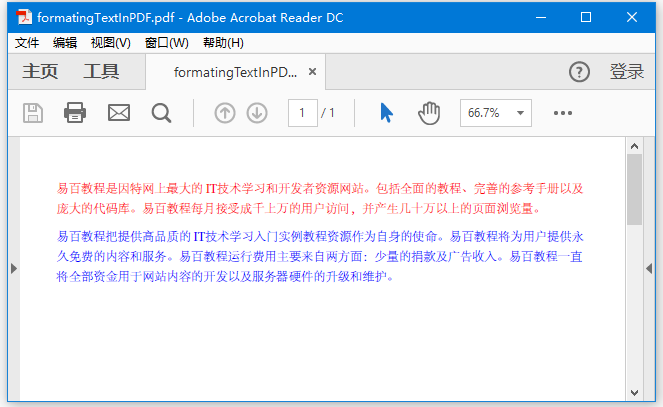The height and width of the screenshot is (407, 663).
Task: Expand the right tools pane
Action: pos(649,268)
